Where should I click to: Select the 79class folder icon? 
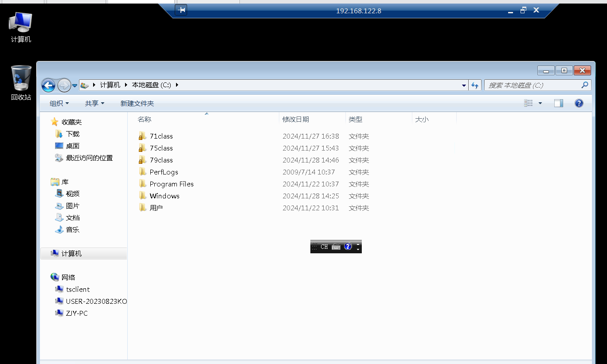click(x=142, y=160)
